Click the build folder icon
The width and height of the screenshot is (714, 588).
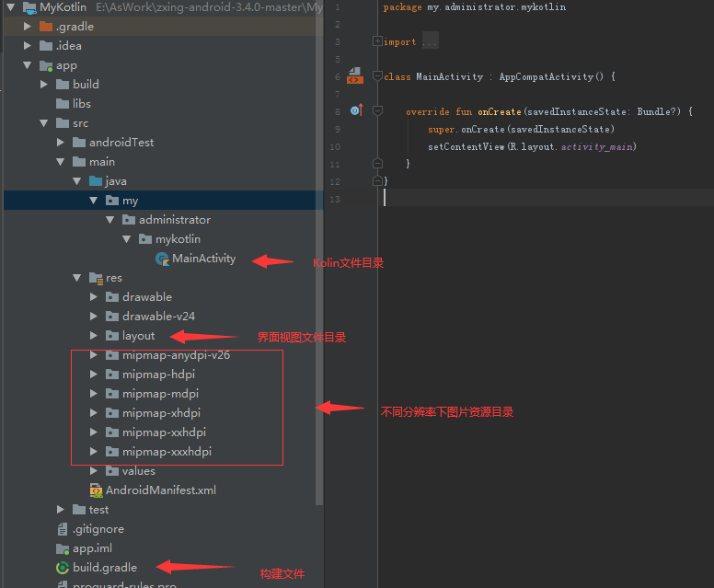(63, 85)
